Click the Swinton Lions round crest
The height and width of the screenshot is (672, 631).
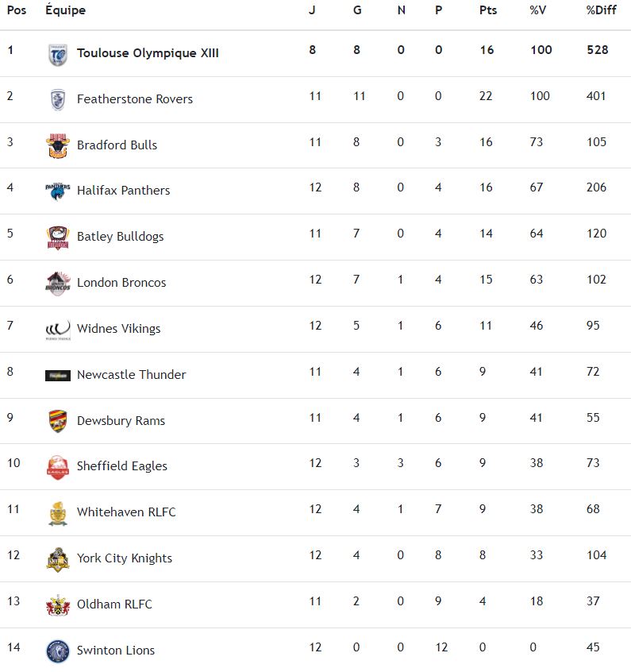pyautogui.click(x=58, y=651)
